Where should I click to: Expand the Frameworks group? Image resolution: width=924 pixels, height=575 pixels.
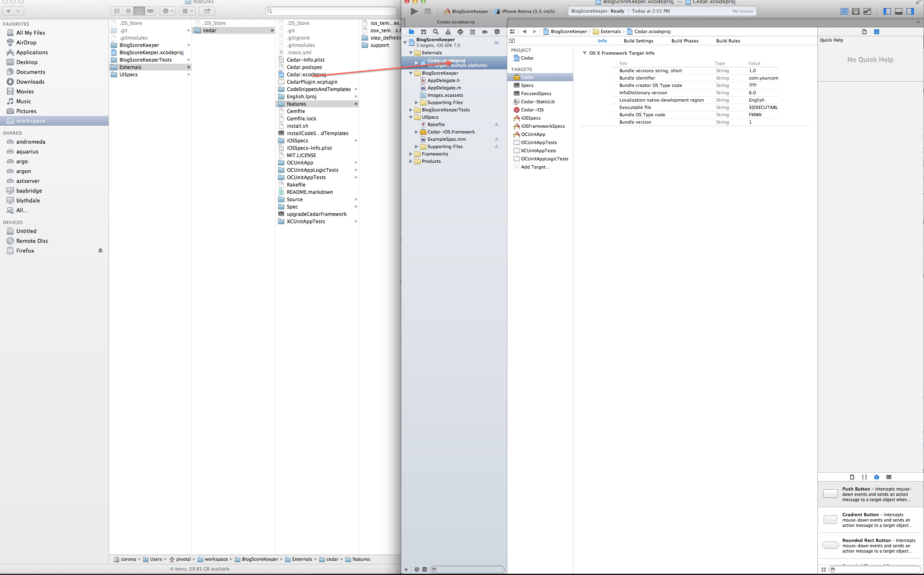(411, 154)
